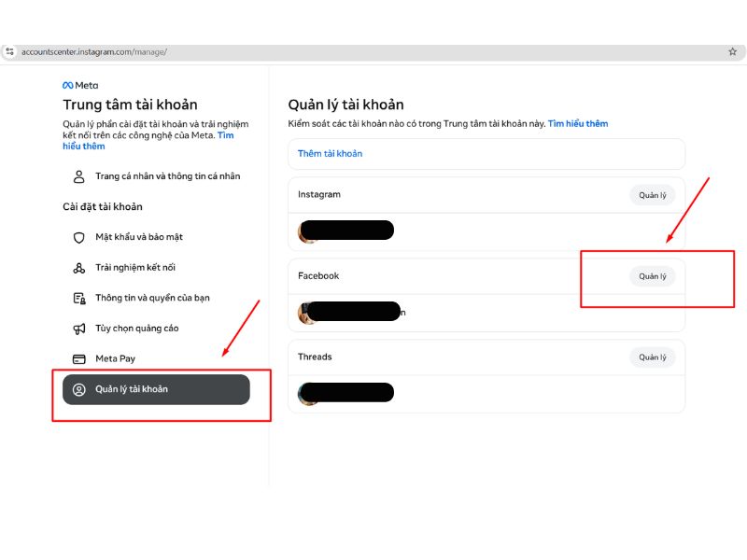Click the Cài đặt tài khoản section heading
Viewport: 747px width, 560px height.
pos(103,206)
